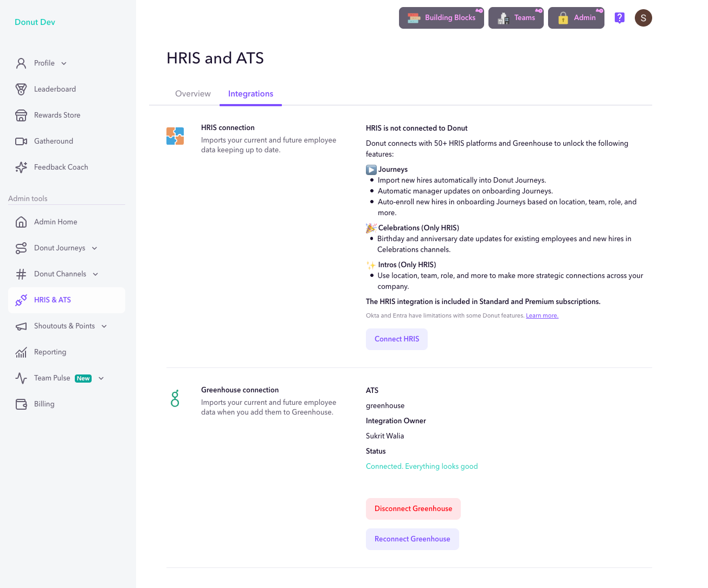The image size is (708, 588).
Task: Click the Admin top button
Action: point(576,18)
